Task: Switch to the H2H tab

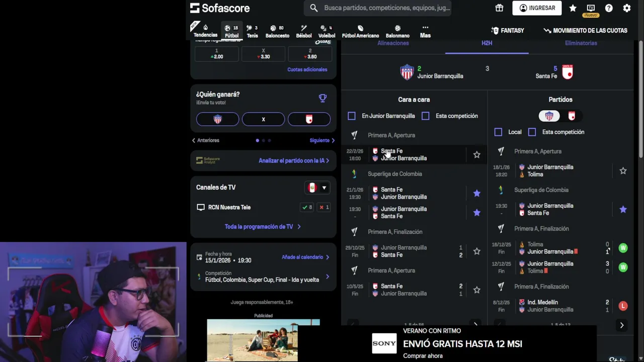Action: click(487, 43)
